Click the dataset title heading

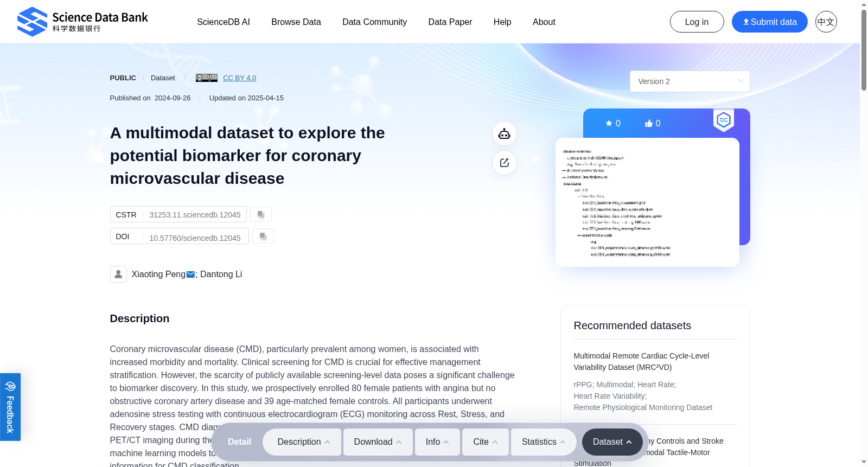pos(247,155)
